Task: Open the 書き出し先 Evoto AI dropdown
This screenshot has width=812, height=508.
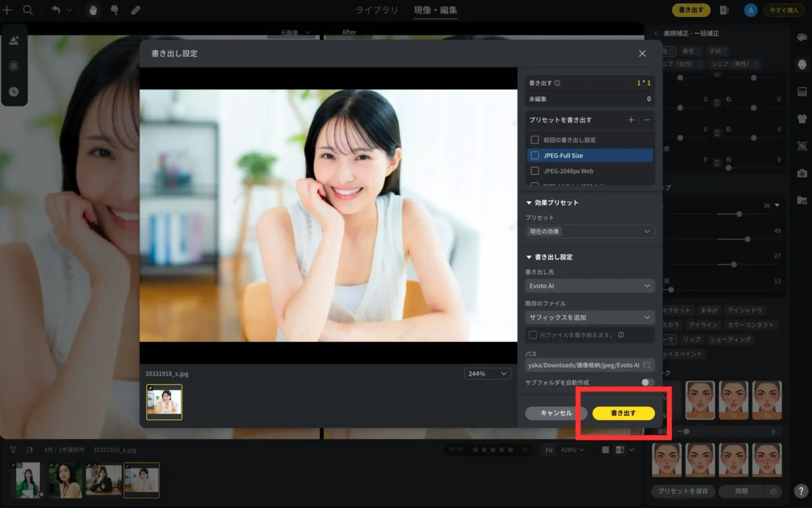Action: (x=590, y=286)
